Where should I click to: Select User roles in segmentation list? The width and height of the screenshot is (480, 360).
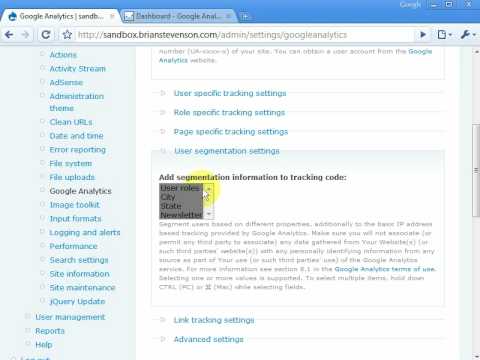pos(181,188)
